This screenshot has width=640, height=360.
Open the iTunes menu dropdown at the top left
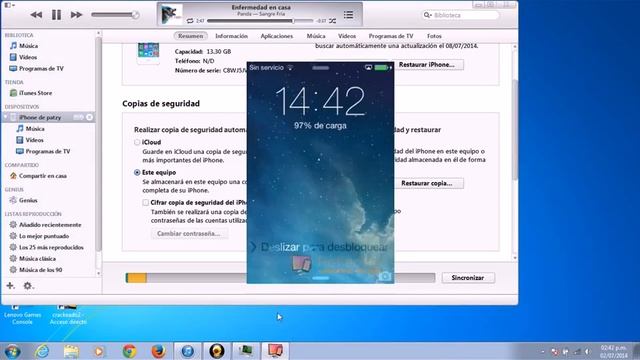[x=9, y=5]
